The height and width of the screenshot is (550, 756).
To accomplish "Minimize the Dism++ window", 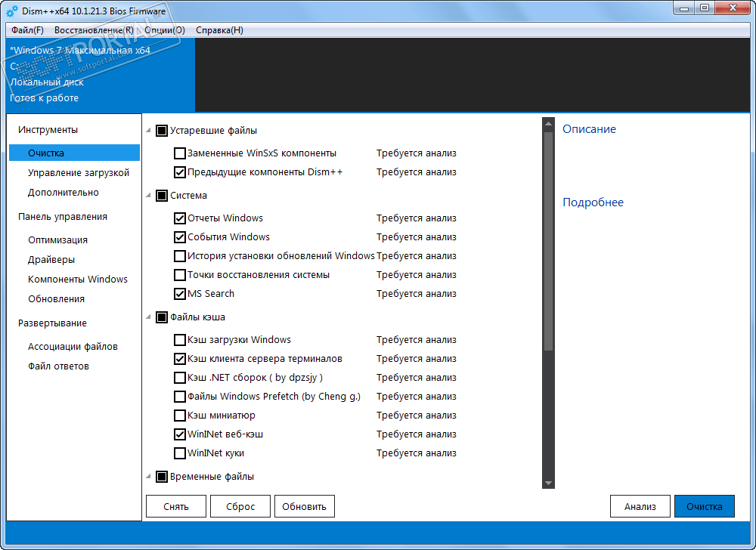I will (x=683, y=8).
